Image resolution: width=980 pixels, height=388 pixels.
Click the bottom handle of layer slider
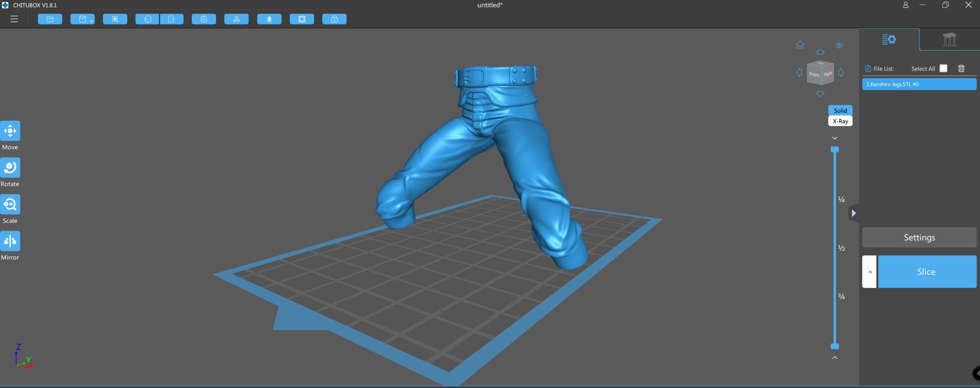click(835, 346)
